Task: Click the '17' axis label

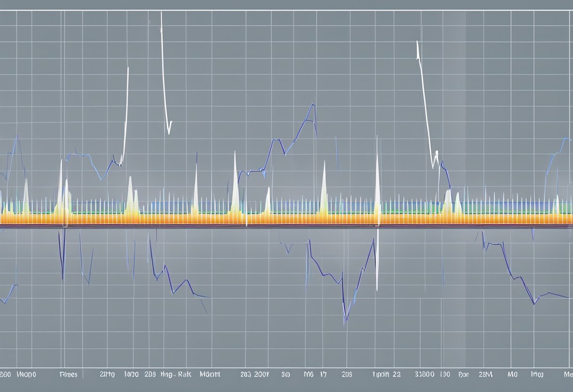Action: (323, 375)
